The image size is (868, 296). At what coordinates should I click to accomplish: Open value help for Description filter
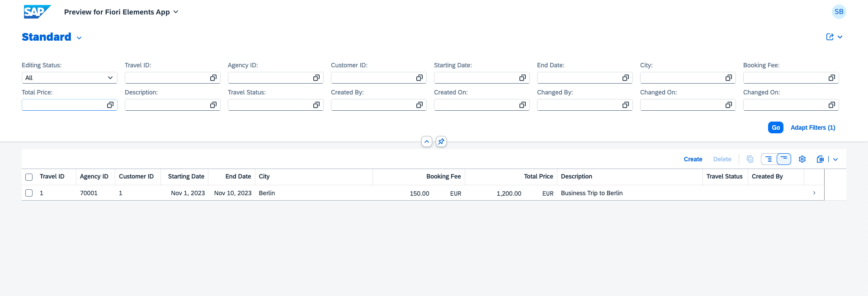213,105
